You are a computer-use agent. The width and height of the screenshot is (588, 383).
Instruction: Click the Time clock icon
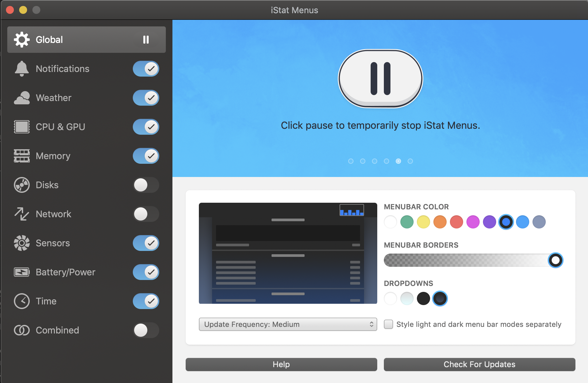pos(22,301)
